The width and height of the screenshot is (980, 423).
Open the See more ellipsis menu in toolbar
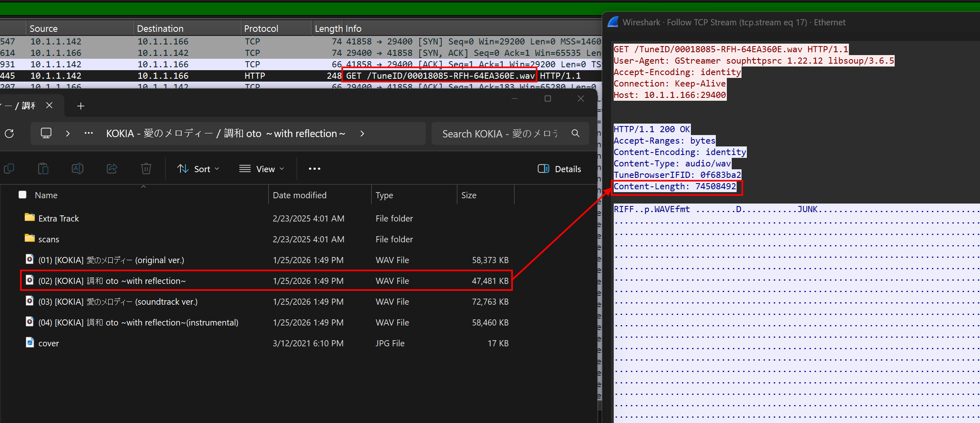tap(314, 169)
